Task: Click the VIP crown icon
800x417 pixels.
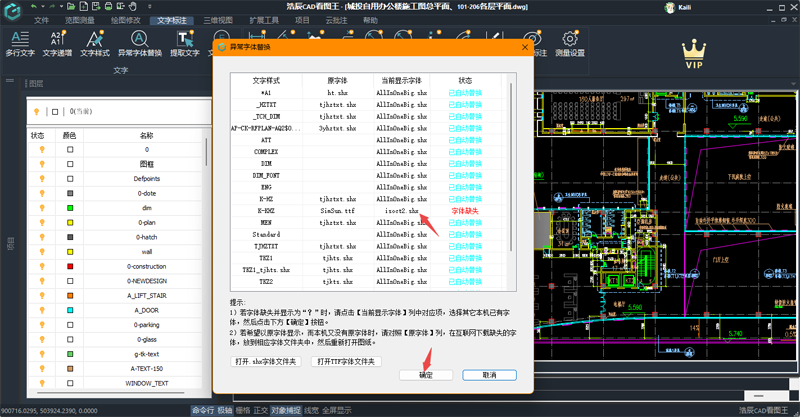Action: pos(694,49)
